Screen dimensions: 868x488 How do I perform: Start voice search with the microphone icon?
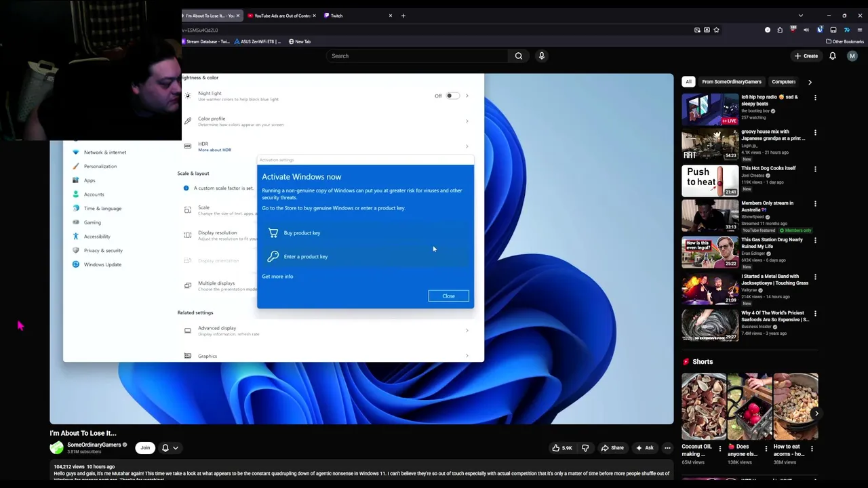click(x=542, y=56)
